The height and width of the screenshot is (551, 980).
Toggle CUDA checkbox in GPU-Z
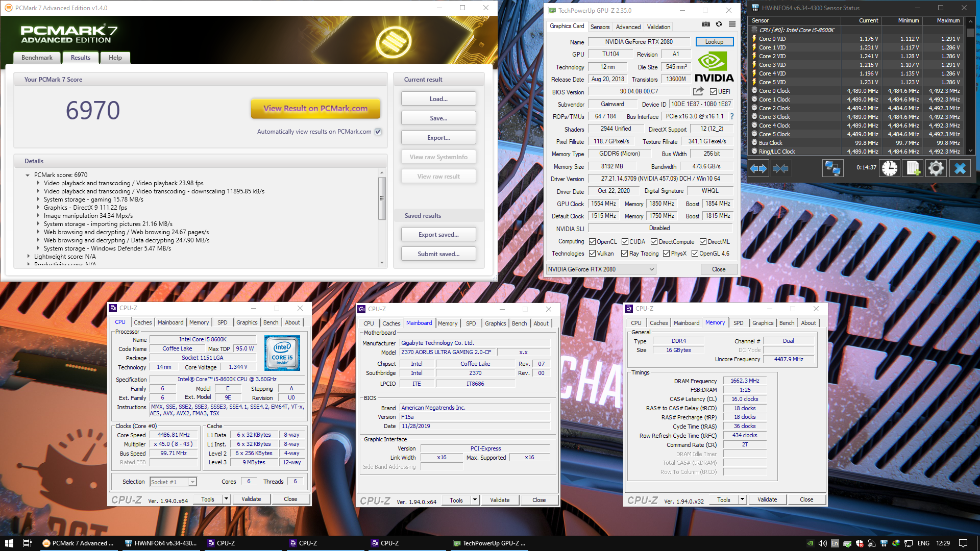click(x=625, y=242)
